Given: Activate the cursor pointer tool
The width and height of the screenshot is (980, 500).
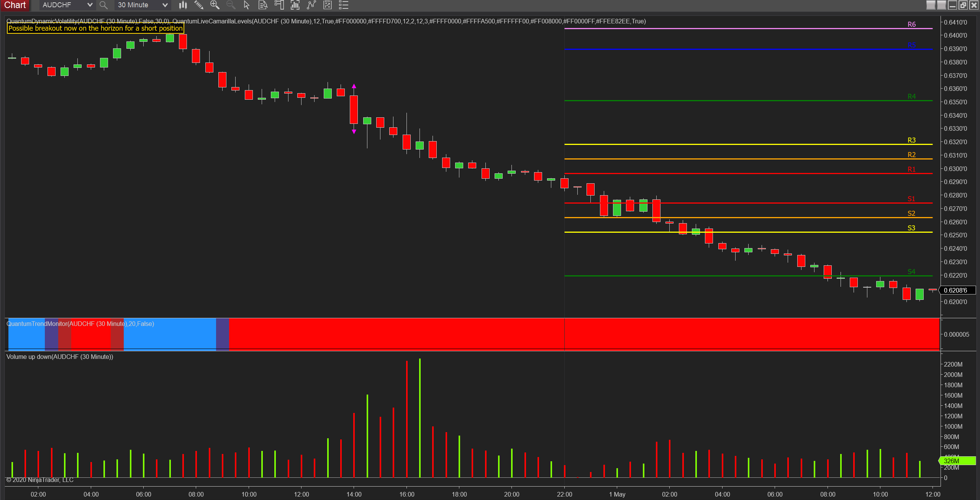Looking at the screenshot, I should pyautogui.click(x=246, y=5).
